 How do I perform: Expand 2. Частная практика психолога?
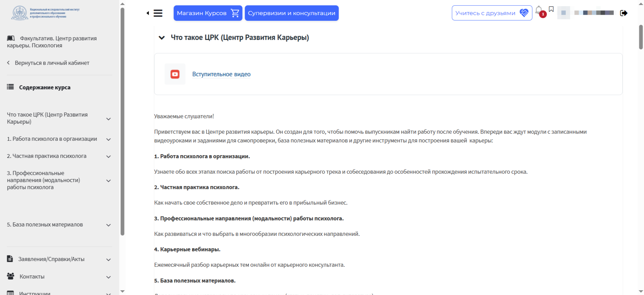47,156
